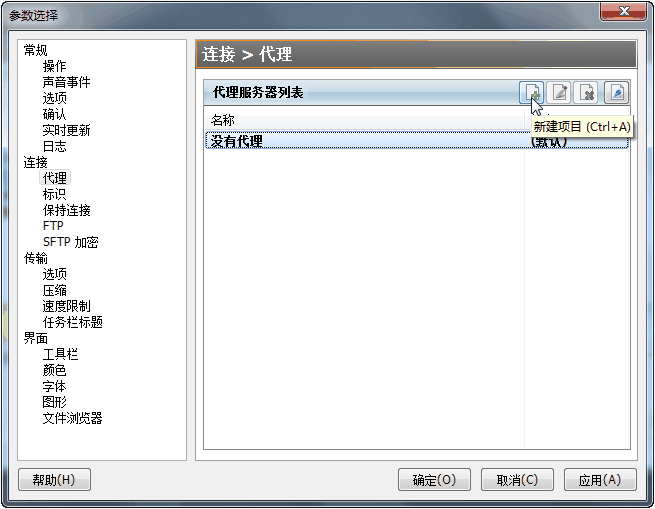Select 声音事件 in the settings tree
The width and height of the screenshot is (655, 509).
tap(66, 82)
